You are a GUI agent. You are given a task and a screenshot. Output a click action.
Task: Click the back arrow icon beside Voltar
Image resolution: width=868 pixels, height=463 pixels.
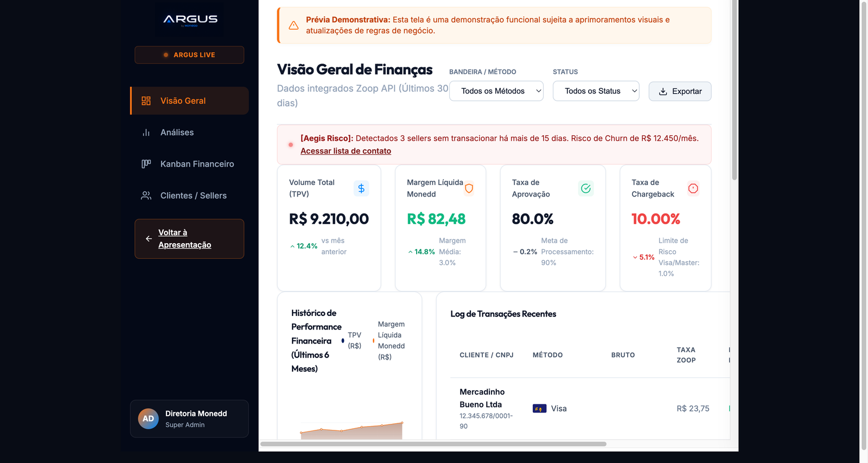point(149,239)
